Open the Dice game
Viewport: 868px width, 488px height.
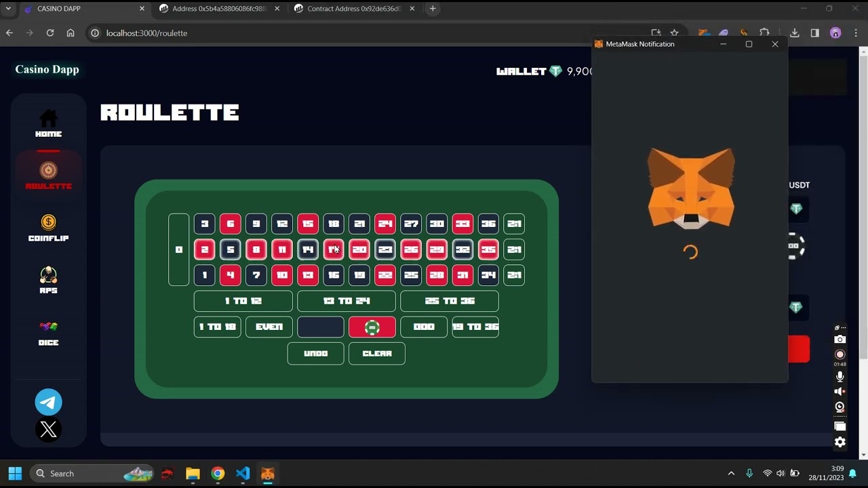coord(48,332)
